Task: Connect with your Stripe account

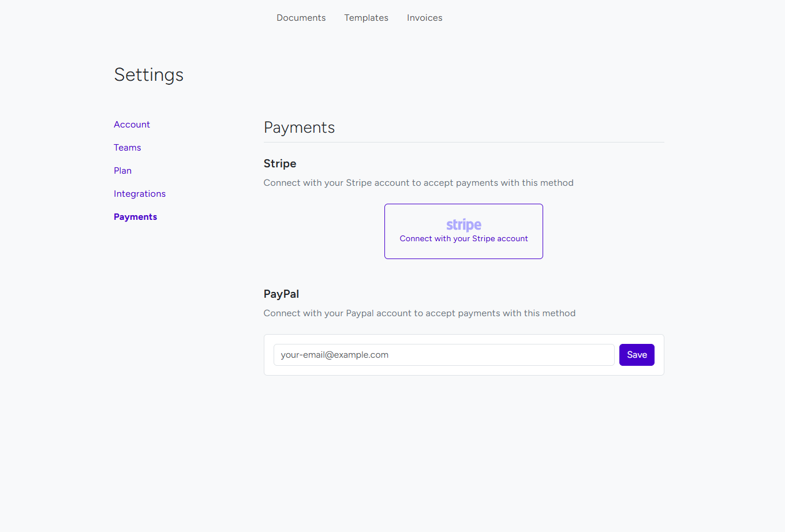Action: click(463, 238)
